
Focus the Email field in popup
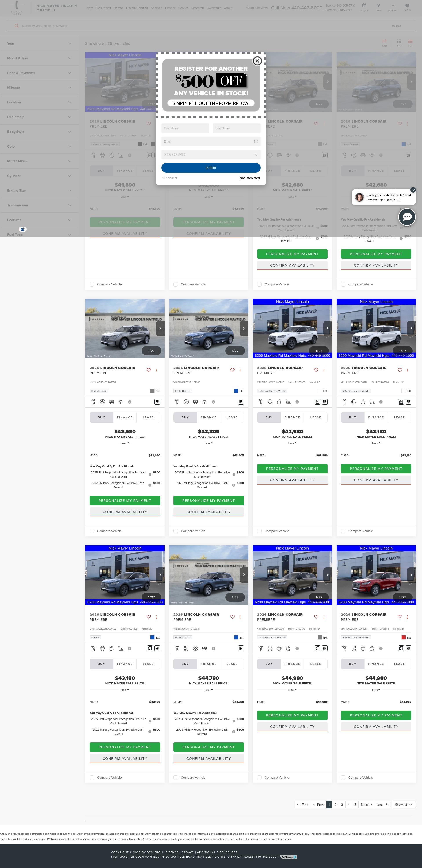click(211, 142)
